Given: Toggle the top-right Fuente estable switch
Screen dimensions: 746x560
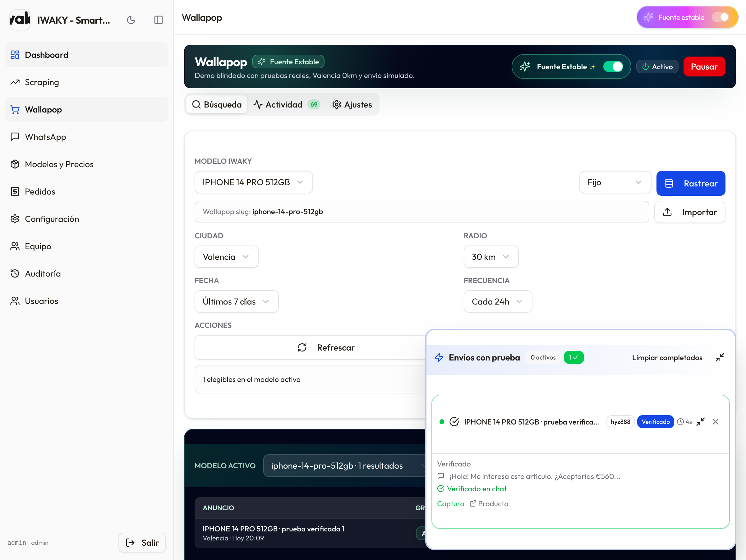Looking at the screenshot, I should pyautogui.click(x=720, y=17).
